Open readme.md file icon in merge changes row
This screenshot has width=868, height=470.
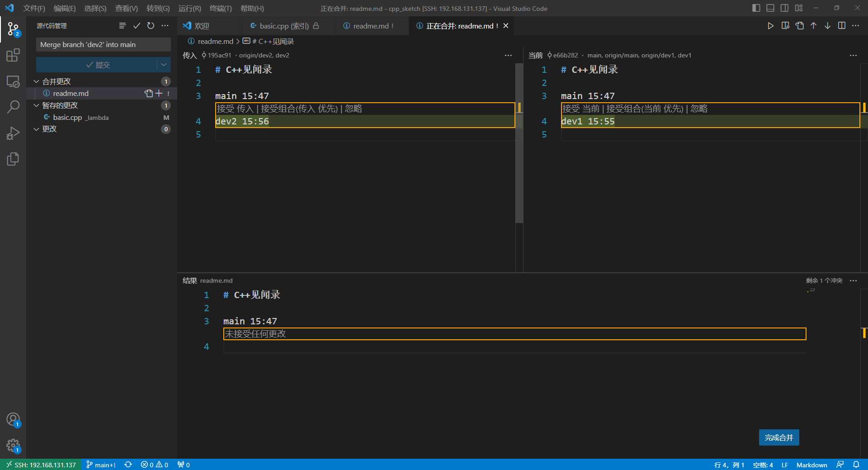pos(149,93)
